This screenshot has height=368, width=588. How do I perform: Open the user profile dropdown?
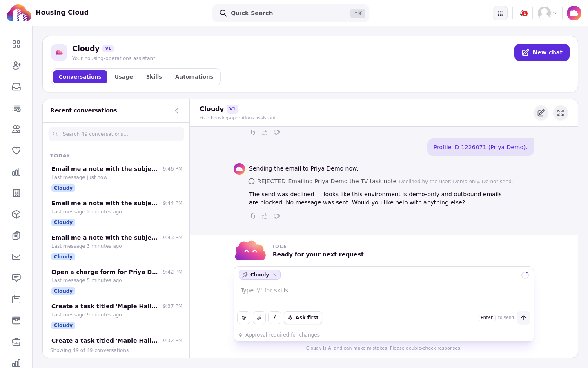coord(548,13)
